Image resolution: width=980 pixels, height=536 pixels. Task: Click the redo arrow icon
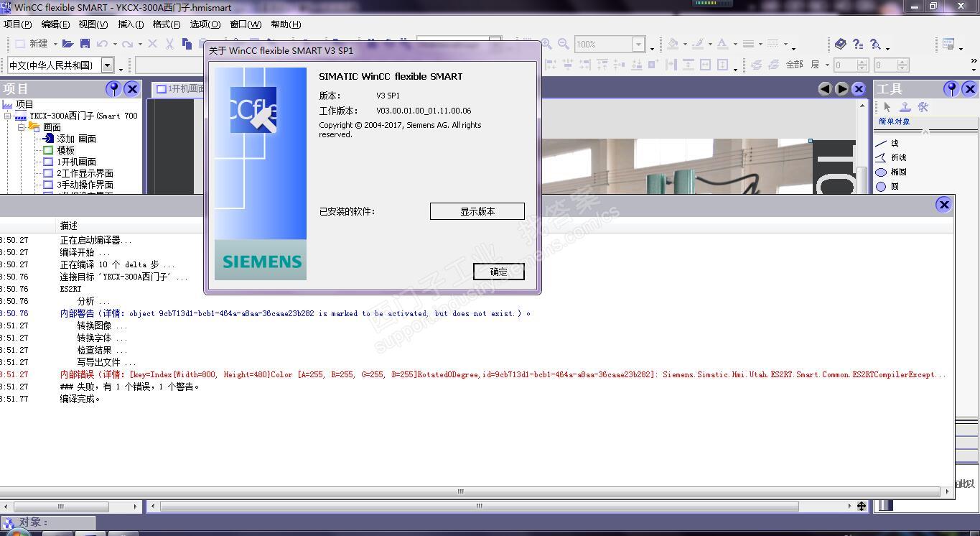[x=127, y=44]
